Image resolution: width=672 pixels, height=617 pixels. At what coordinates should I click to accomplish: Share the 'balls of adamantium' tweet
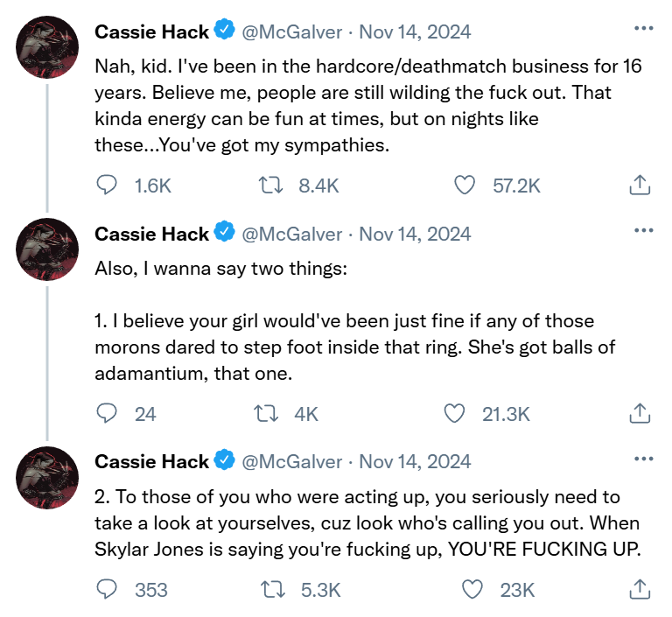click(x=640, y=413)
